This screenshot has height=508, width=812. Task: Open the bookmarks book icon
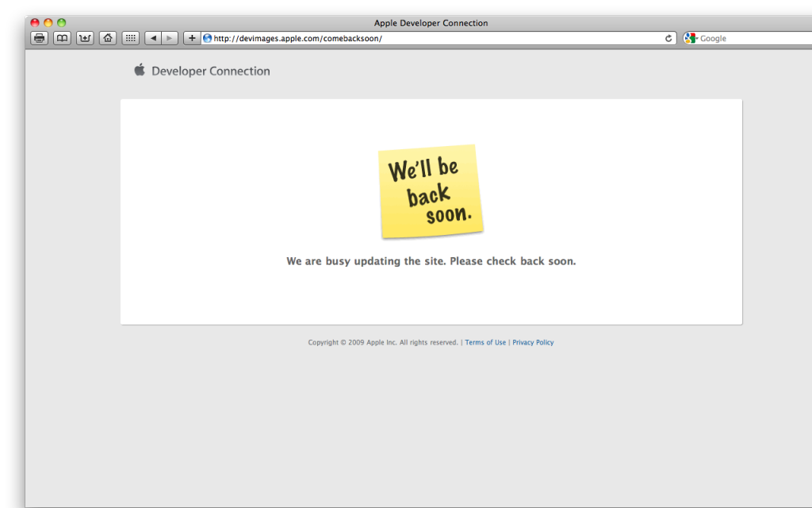[62, 38]
